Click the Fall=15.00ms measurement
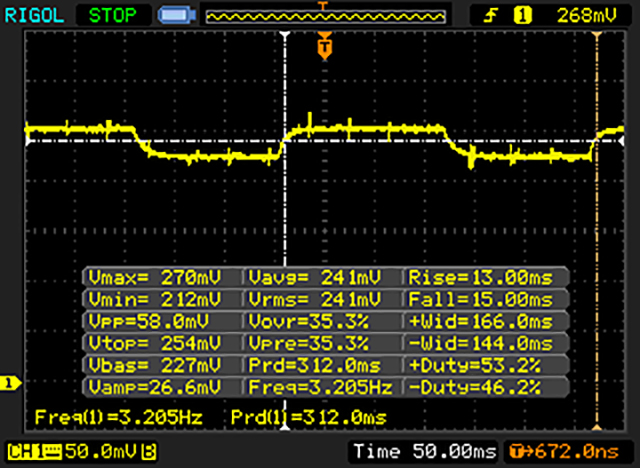640x468 pixels. pos(481,300)
